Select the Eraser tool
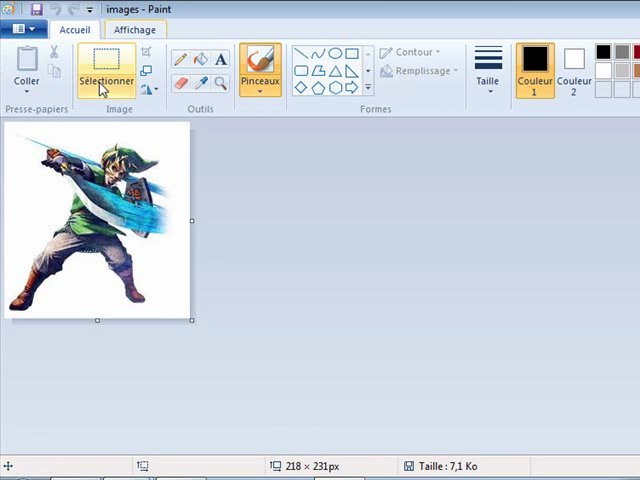640x480 pixels. click(180, 83)
